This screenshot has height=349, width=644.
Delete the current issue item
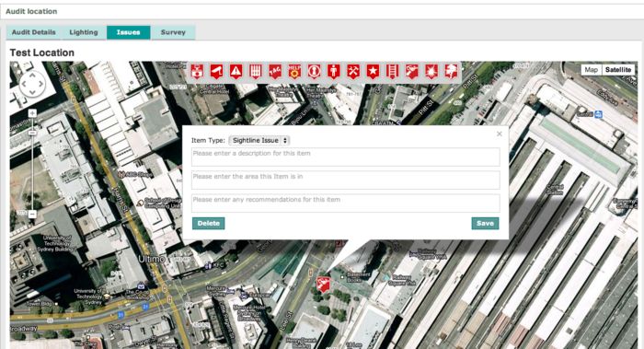(x=208, y=223)
